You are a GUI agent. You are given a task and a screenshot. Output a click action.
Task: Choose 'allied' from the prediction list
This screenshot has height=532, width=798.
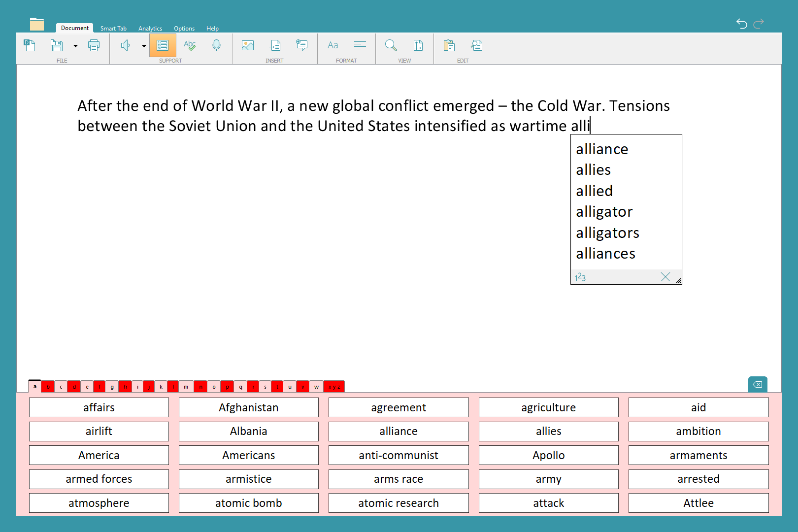[595, 191]
